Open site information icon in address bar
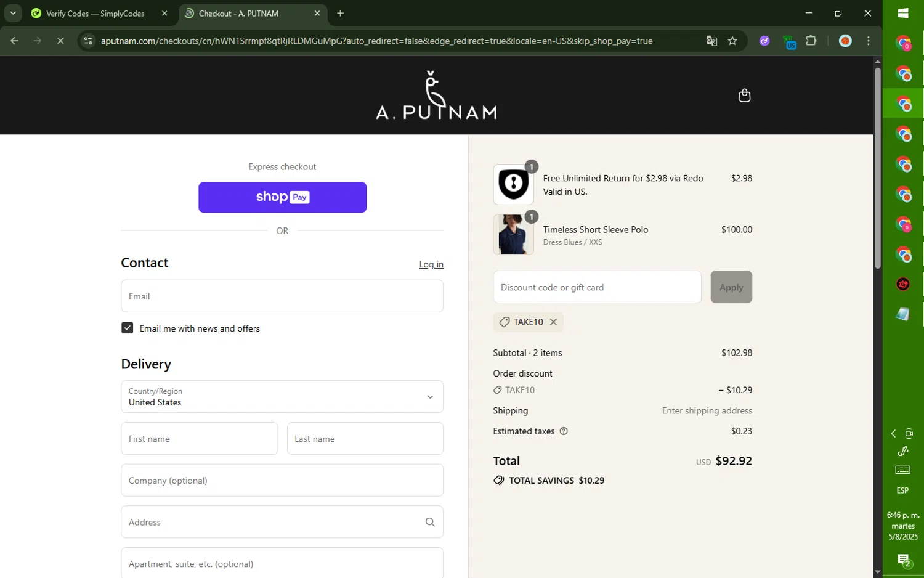The height and width of the screenshot is (578, 924). point(88,41)
